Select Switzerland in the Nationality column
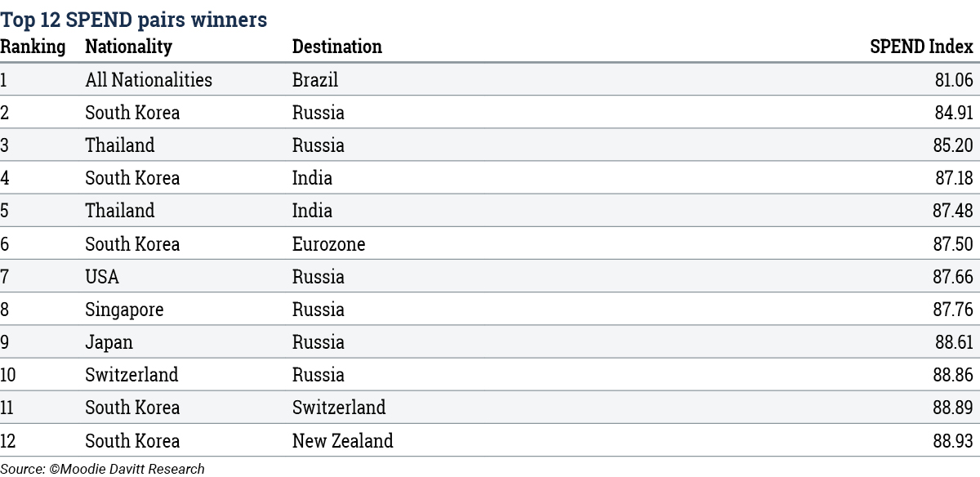Screen dimensions: 980x477 [x=131, y=375]
